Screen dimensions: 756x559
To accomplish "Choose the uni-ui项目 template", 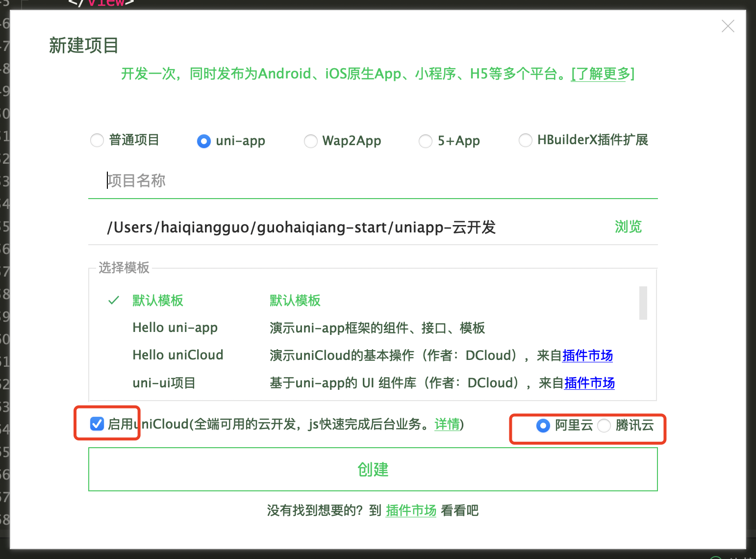I will click(164, 383).
